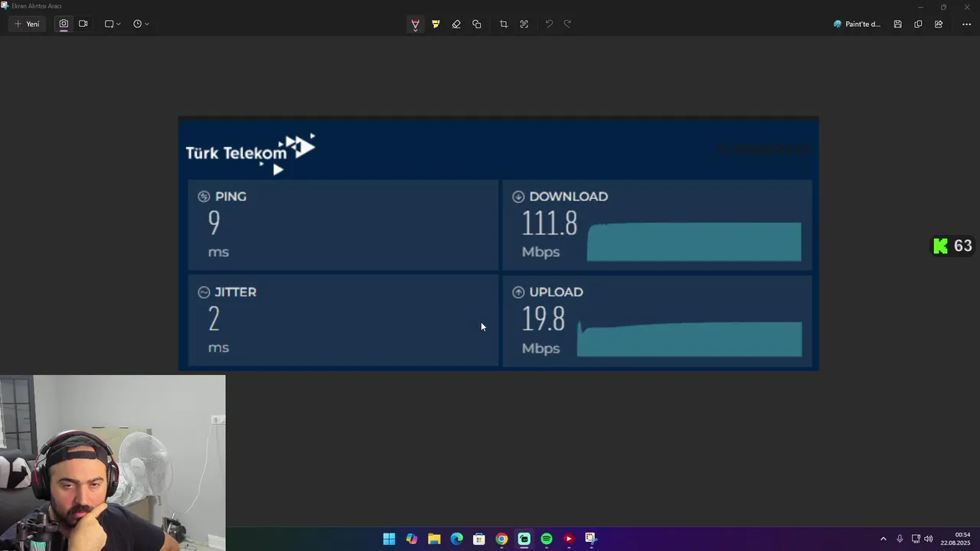Copy the snip to clipboard
Screen dimensions: 980x551
pyautogui.click(x=918, y=24)
